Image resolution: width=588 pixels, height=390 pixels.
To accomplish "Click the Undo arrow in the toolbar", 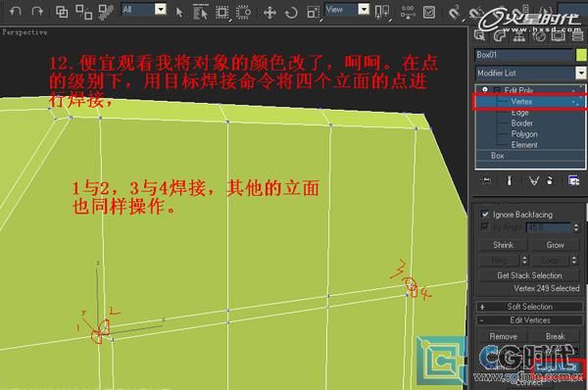I will 15,11.
